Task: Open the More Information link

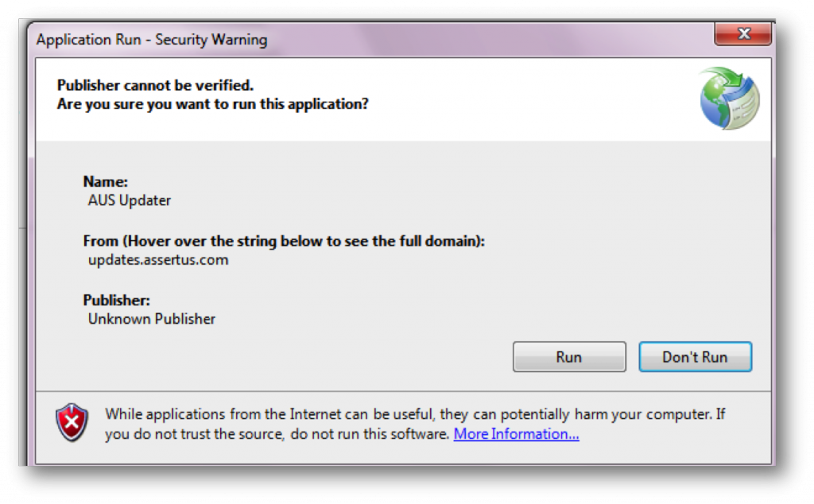Action: [516, 434]
